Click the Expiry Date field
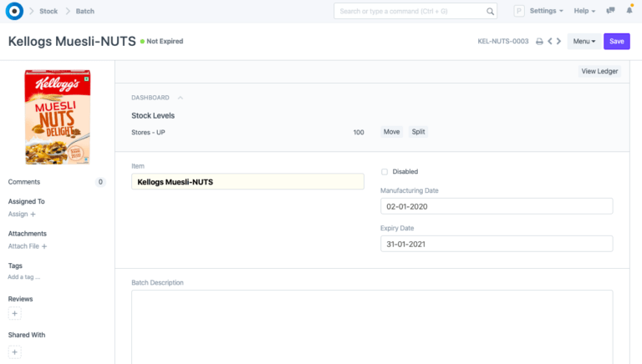Image resolution: width=642 pixels, height=364 pixels. [497, 244]
